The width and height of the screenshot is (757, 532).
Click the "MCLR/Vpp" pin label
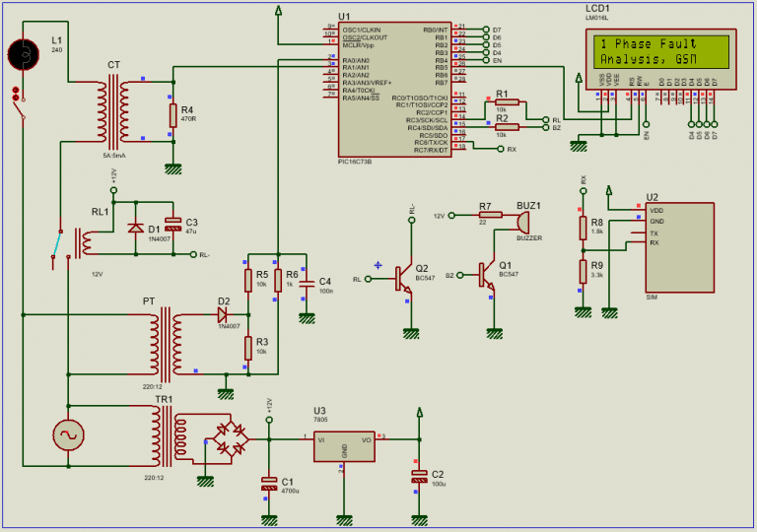[358, 45]
